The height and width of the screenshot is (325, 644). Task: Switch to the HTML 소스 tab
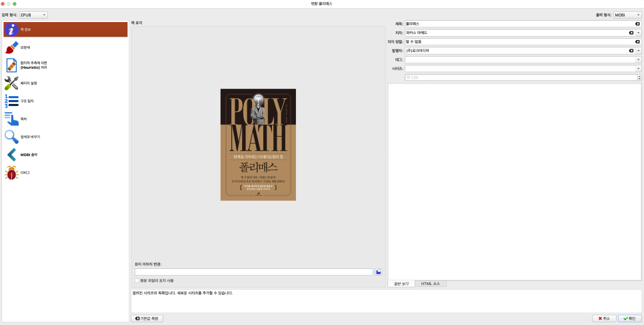[431, 284]
